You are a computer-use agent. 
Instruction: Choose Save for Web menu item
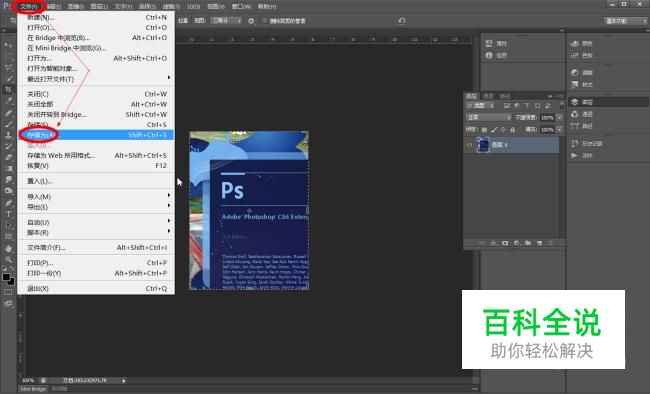click(96, 156)
